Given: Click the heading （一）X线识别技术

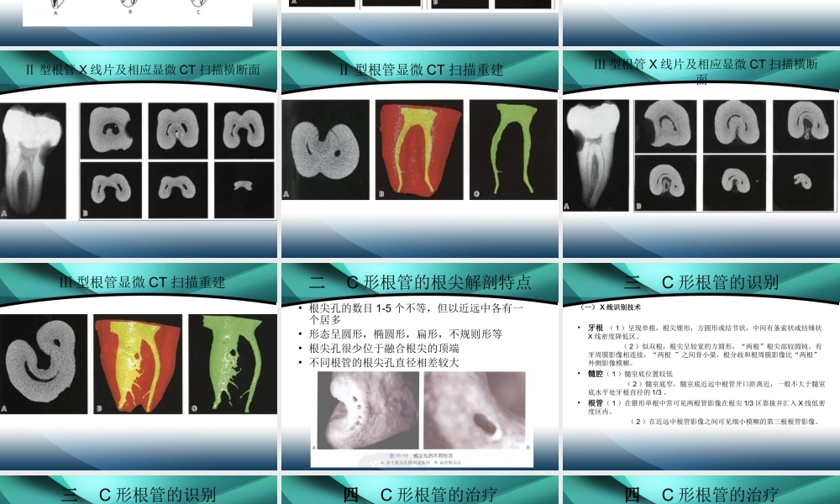Looking at the screenshot, I should pyautogui.click(x=611, y=307).
